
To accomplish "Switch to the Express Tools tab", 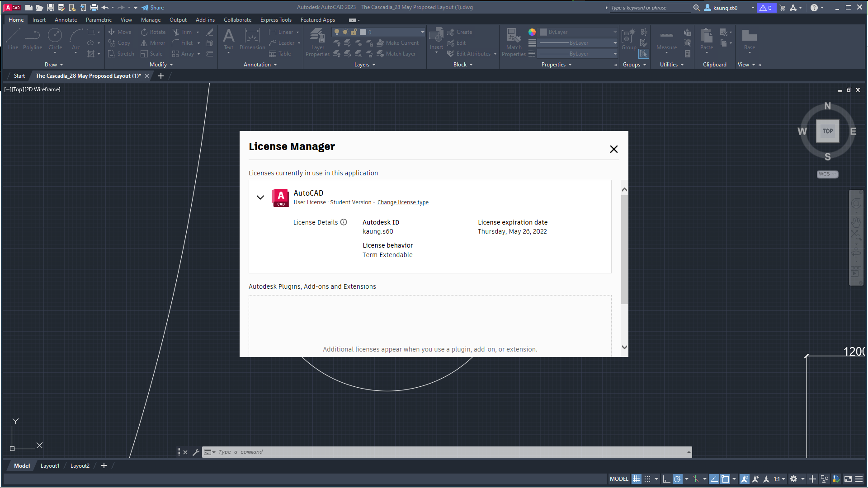I will (x=276, y=20).
